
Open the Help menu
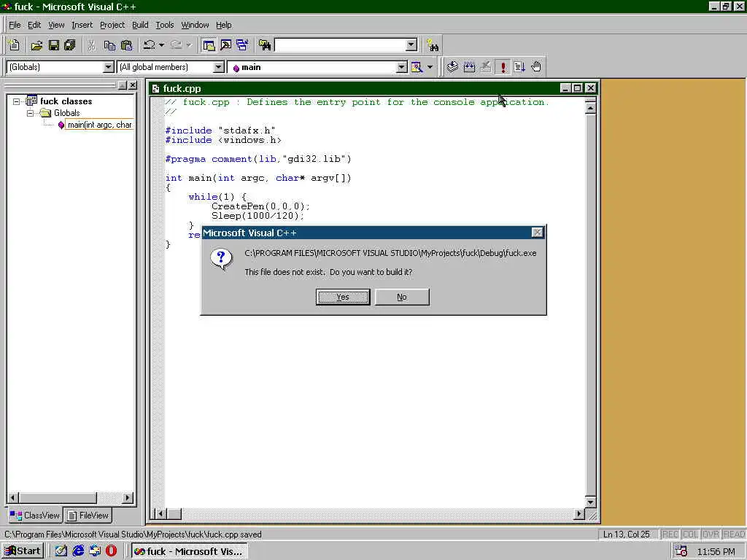[224, 25]
